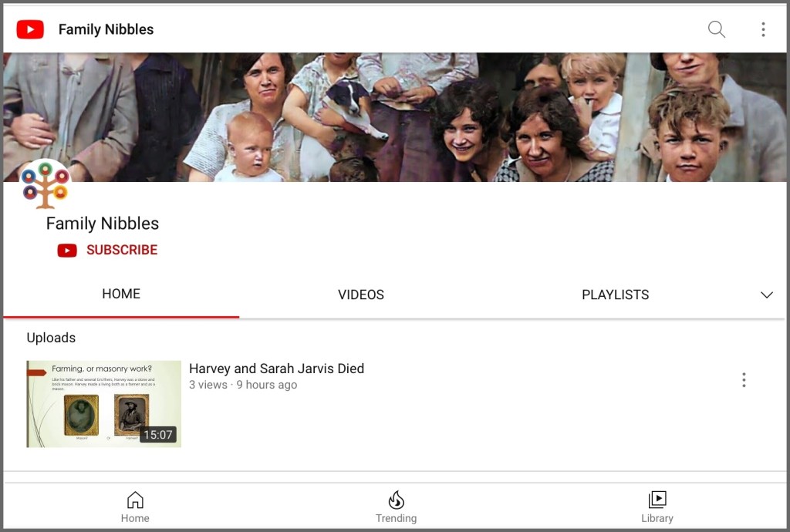This screenshot has height=532, width=790.
Task: Click the red YouTube icon beside Subscribe
Action: point(67,250)
